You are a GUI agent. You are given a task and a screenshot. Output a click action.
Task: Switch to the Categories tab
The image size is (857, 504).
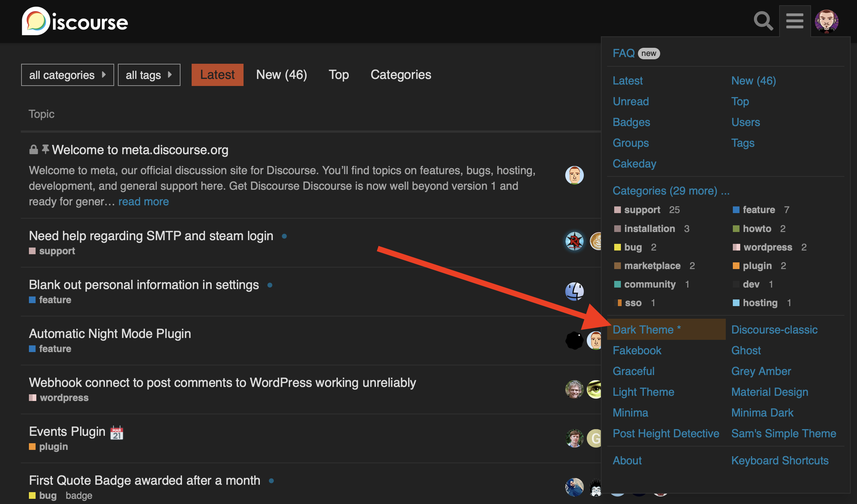pos(401,75)
